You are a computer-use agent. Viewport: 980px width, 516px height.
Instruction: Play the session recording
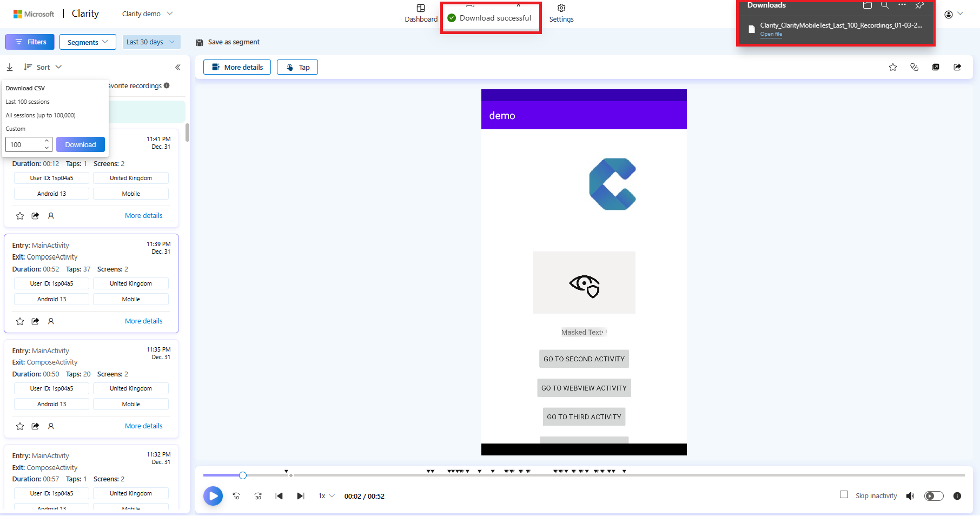213,496
